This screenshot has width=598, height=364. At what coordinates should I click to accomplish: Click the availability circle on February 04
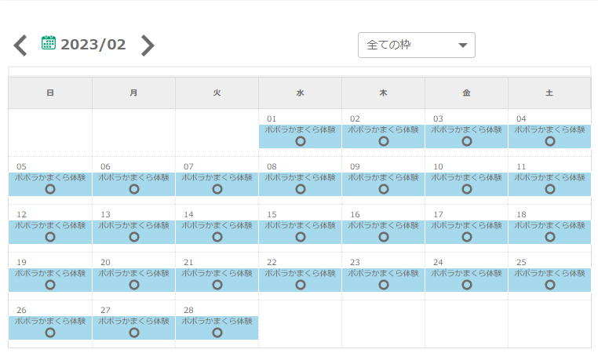pyautogui.click(x=549, y=141)
